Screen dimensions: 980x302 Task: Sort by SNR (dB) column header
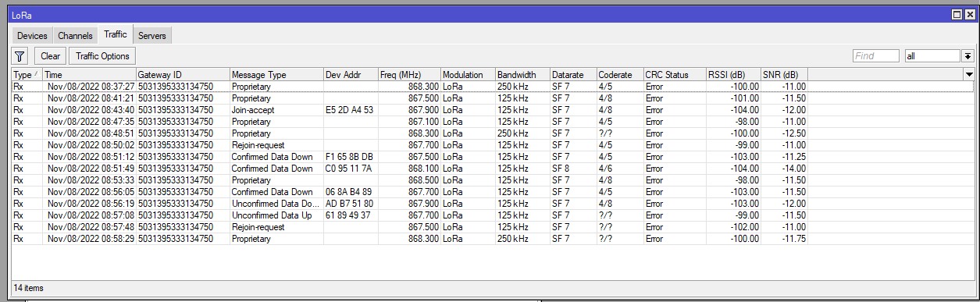[x=784, y=74]
